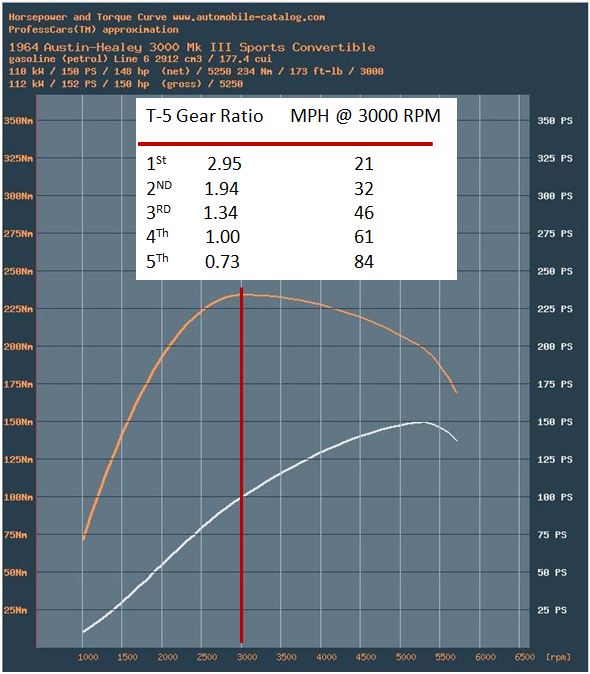Click the "150 PS" power axis label
The image size is (590, 674).
point(555,422)
